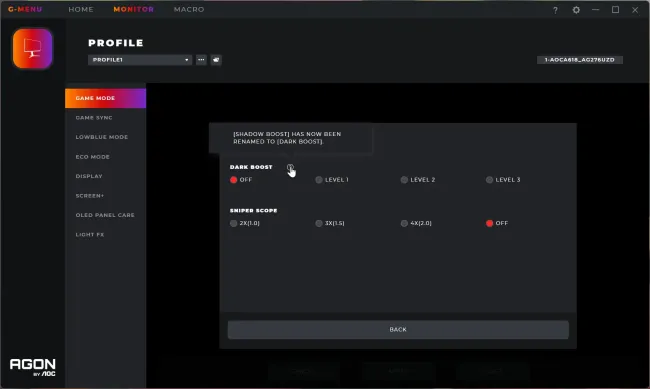Open OLED Panel Care settings

pos(105,215)
